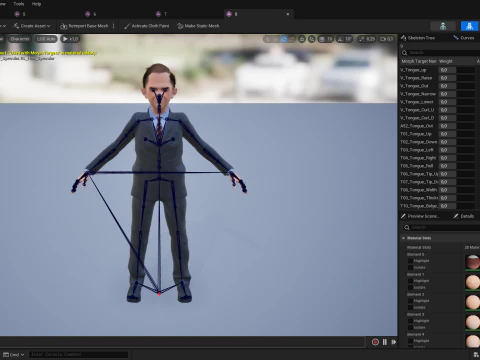
Task: Select V_Tongue_Curl_D morph target
Action: 417,118
